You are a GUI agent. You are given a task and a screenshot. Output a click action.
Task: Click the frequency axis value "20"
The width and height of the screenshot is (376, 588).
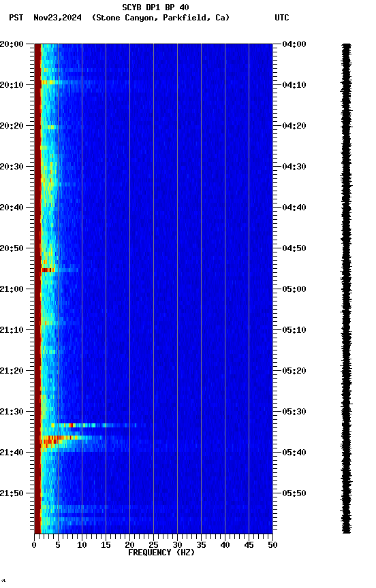[129, 545]
